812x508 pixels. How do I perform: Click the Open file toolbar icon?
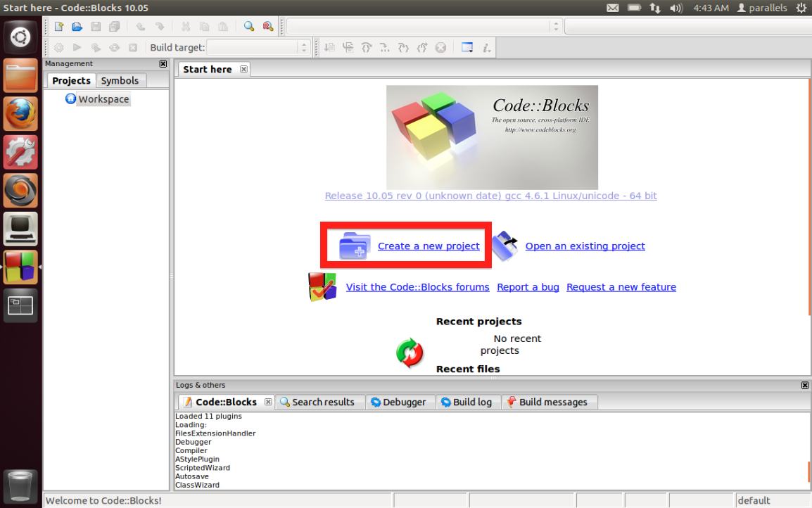pyautogui.click(x=77, y=27)
